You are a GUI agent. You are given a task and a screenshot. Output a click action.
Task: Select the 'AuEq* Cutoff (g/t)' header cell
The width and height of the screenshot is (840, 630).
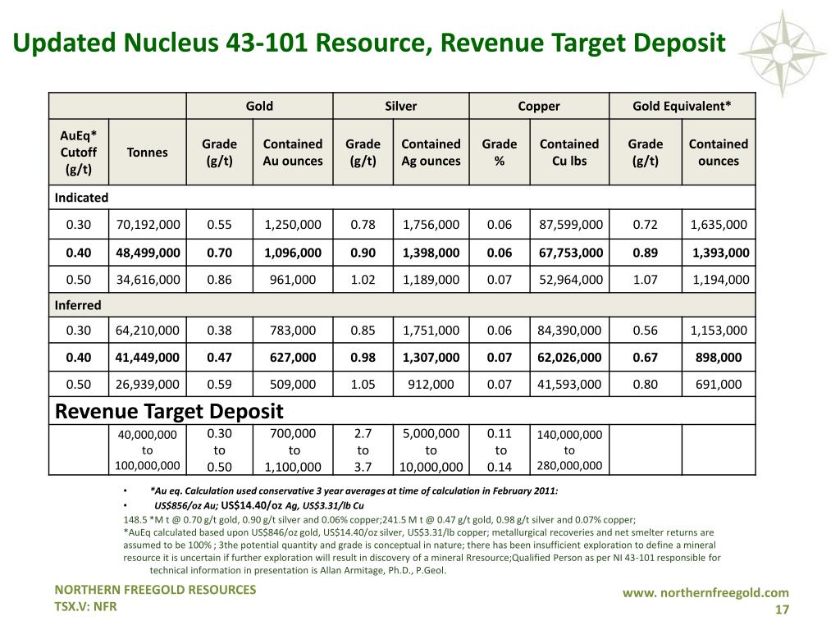79,152
